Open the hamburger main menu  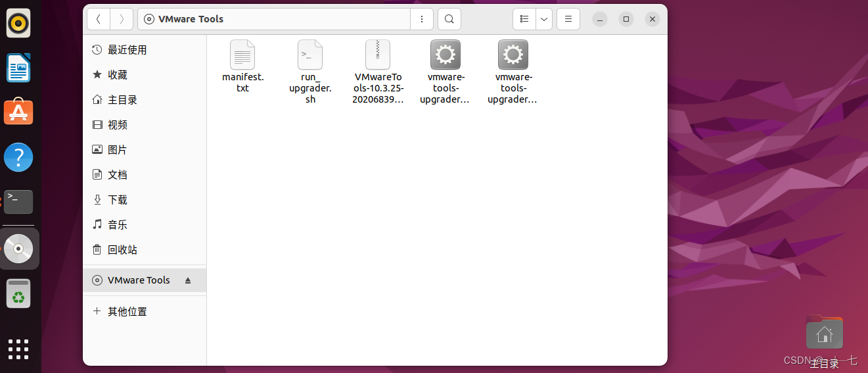(x=568, y=19)
